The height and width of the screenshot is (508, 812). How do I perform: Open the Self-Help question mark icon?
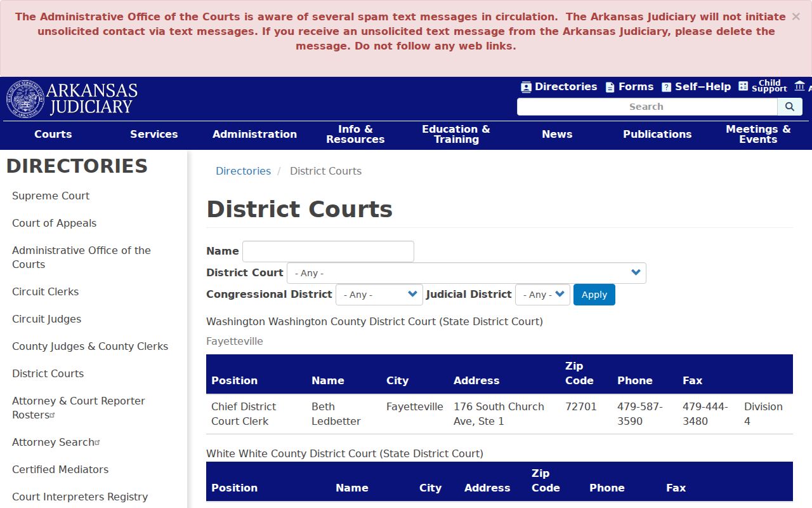pyautogui.click(x=666, y=87)
